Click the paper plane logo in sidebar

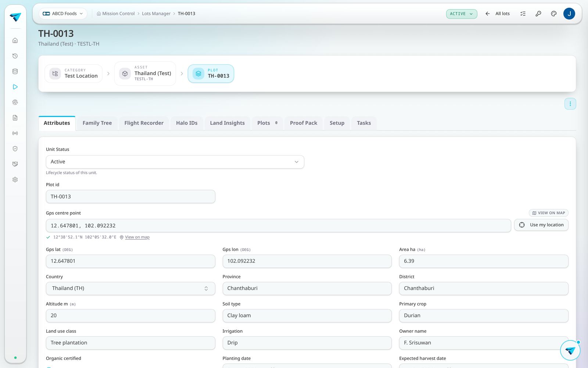(x=15, y=17)
